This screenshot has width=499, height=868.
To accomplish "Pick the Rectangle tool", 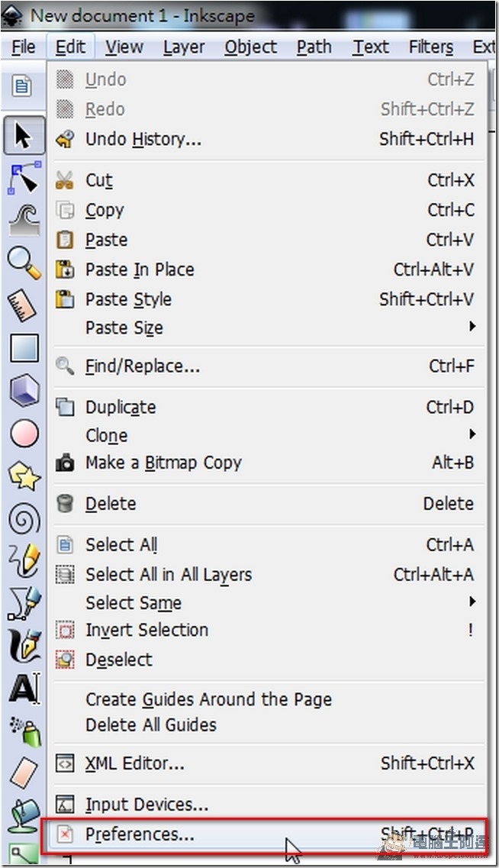I will point(24,347).
